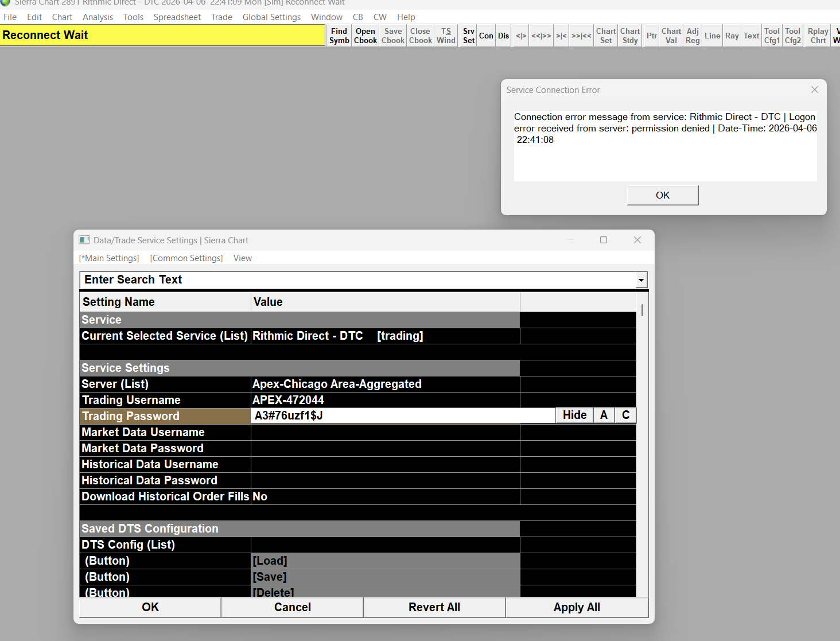Click the [Load] DTS configuration button
The image size is (840, 641).
coord(386,561)
